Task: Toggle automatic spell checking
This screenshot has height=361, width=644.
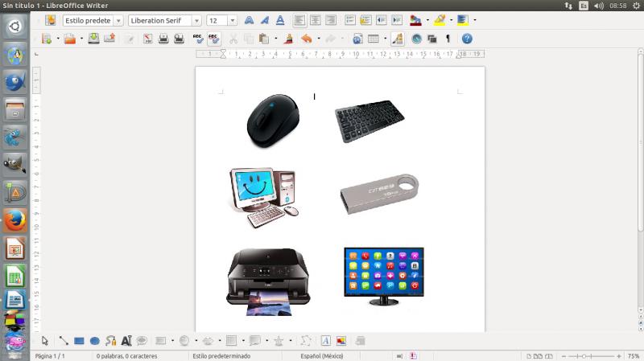Action: [x=214, y=39]
